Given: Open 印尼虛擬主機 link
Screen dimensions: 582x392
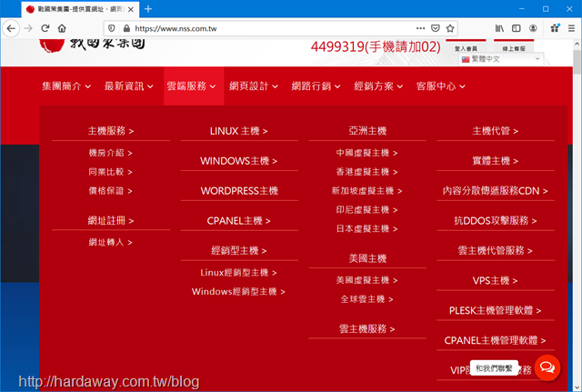Looking at the screenshot, I should pyautogui.click(x=366, y=210).
